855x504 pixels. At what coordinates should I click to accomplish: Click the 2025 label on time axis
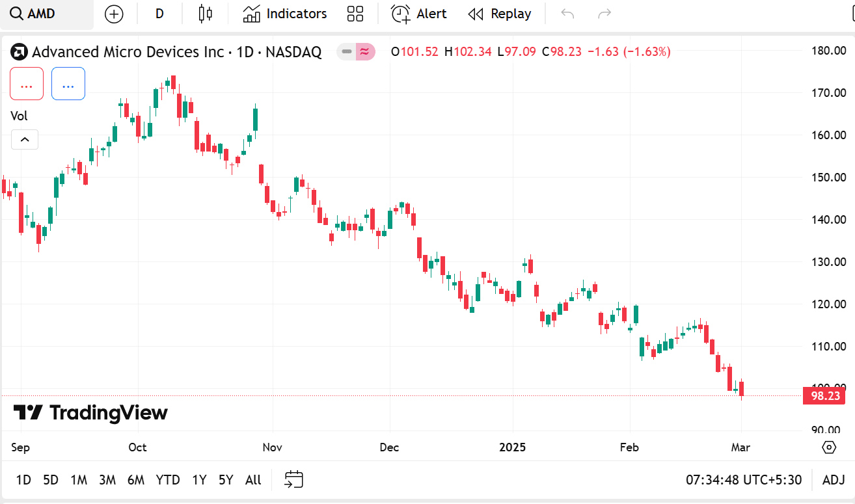point(512,447)
